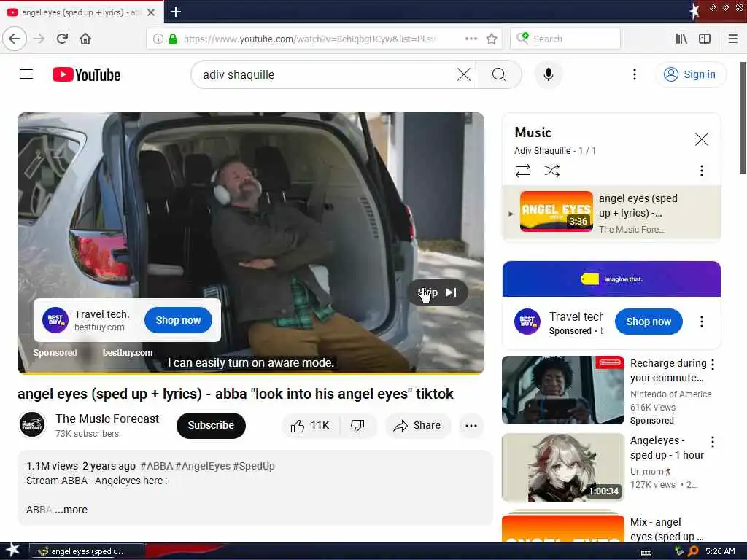
Task: Open sidebar Travel tech ad options menu
Action: [701, 322]
